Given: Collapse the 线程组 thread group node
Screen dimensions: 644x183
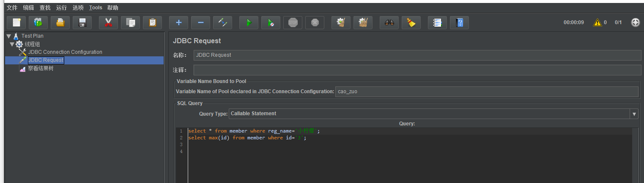Looking at the screenshot, I should point(12,44).
